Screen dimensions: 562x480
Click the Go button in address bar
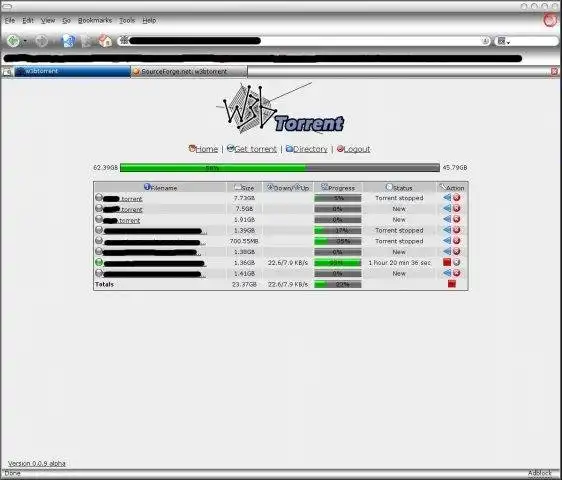point(485,41)
